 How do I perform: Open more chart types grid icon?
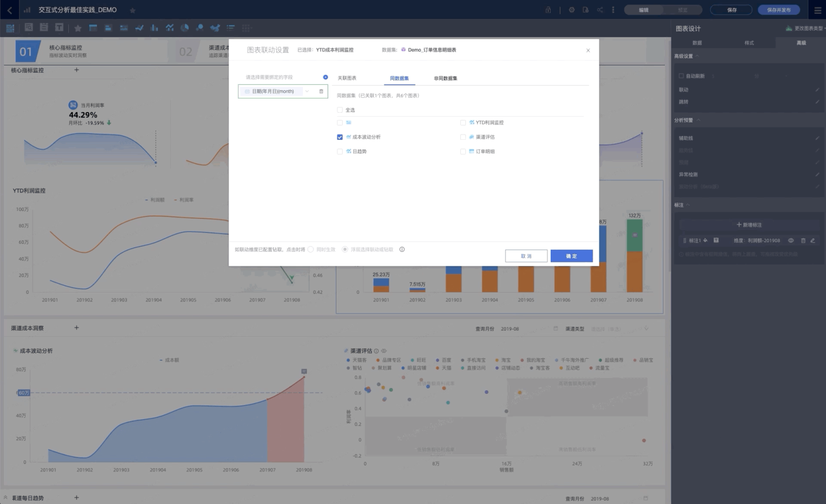(x=247, y=28)
